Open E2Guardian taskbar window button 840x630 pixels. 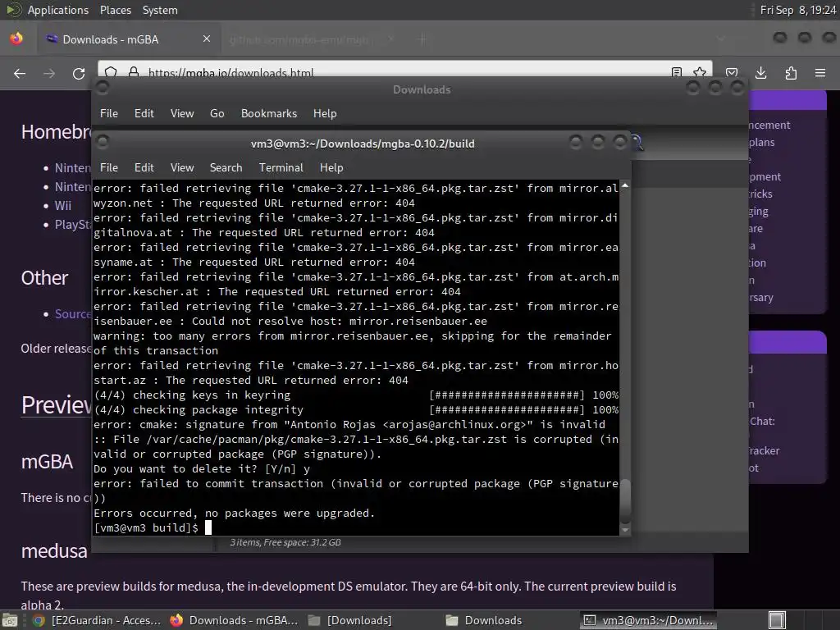pyautogui.click(x=97, y=620)
